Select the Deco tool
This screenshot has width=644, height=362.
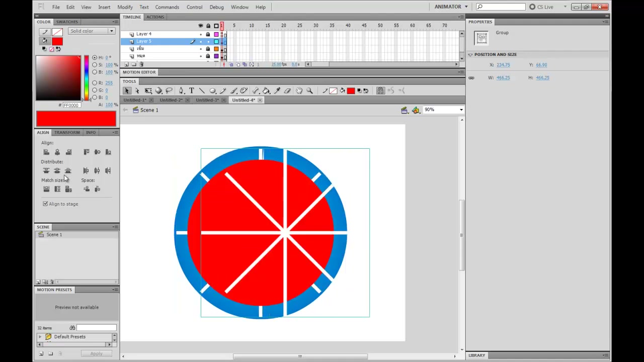click(244, 90)
